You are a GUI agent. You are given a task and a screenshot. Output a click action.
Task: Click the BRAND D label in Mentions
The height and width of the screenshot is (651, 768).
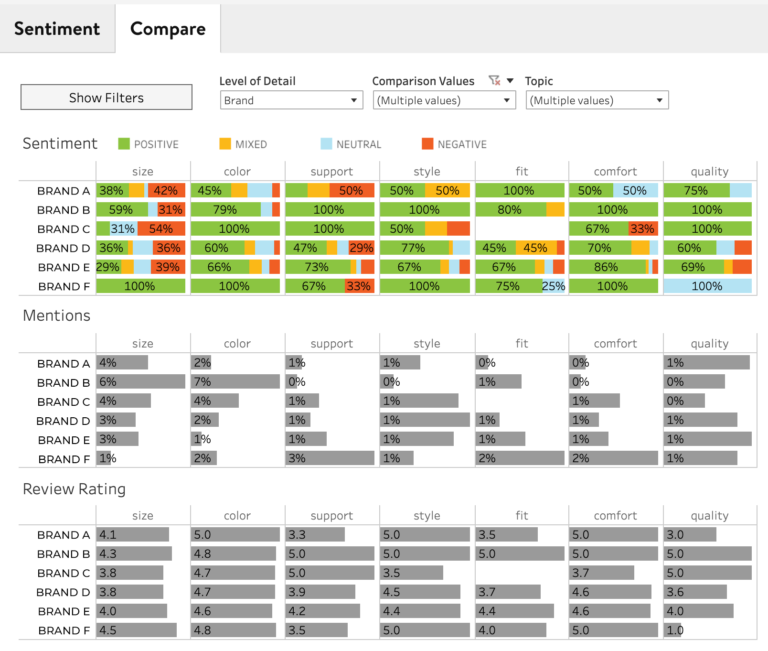[x=63, y=421]
